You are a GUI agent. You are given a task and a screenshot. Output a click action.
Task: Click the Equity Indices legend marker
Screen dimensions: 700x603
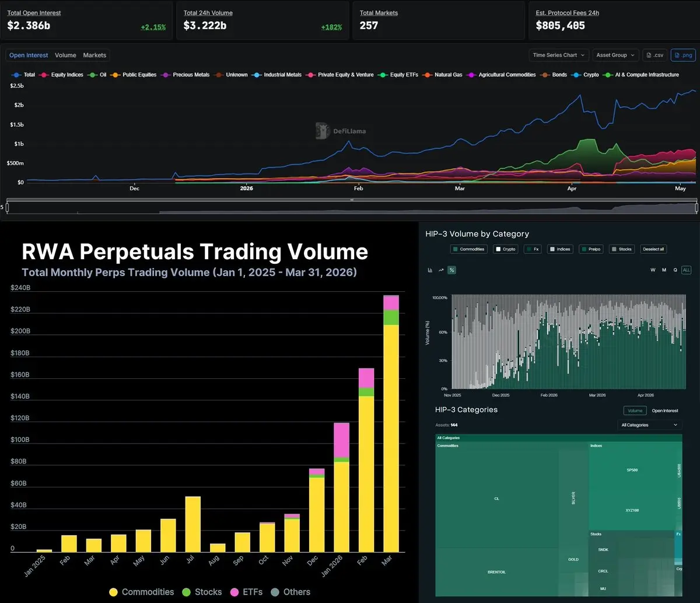[44, 75]
